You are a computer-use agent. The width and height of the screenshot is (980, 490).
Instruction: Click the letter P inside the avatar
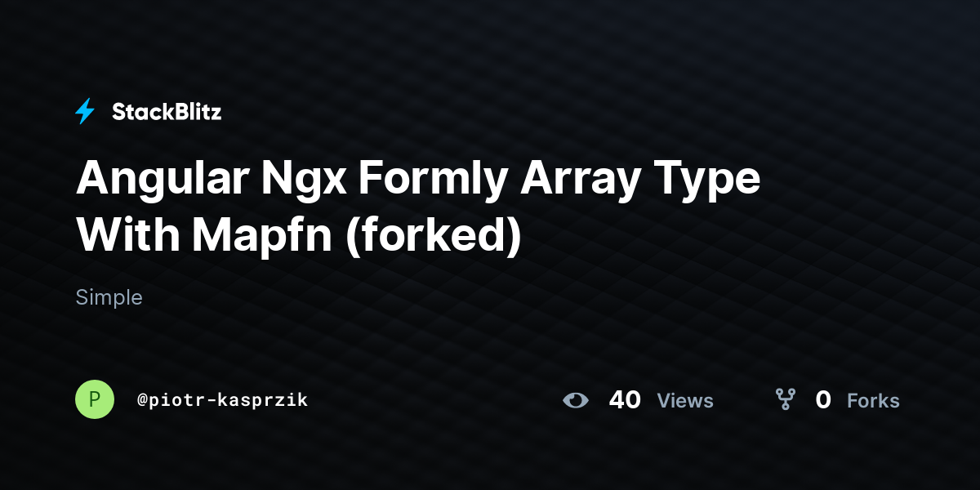(95, 399)
